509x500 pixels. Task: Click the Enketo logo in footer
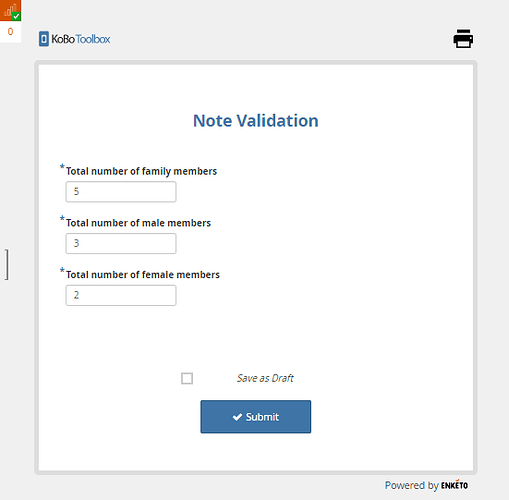tap(454, 485)
